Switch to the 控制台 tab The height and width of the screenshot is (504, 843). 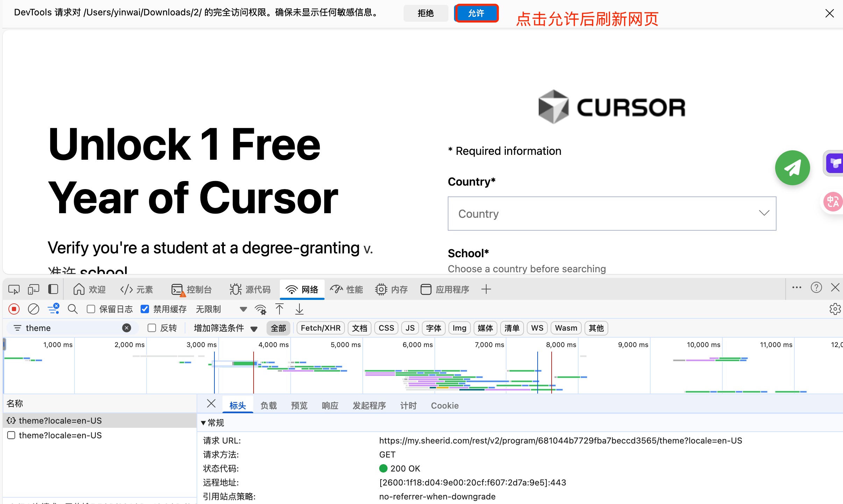tap(192, 289)
